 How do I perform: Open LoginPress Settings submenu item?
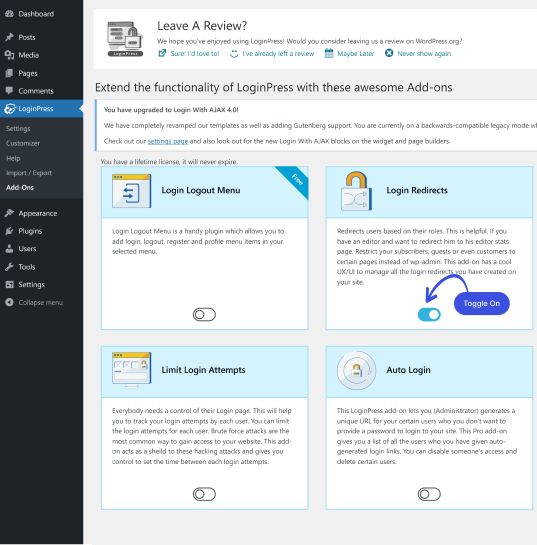coord(18,129)
